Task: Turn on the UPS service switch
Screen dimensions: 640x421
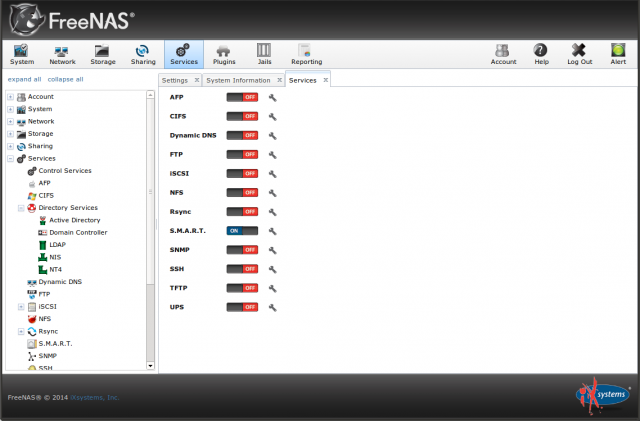Action: click(x=242, y=307)
